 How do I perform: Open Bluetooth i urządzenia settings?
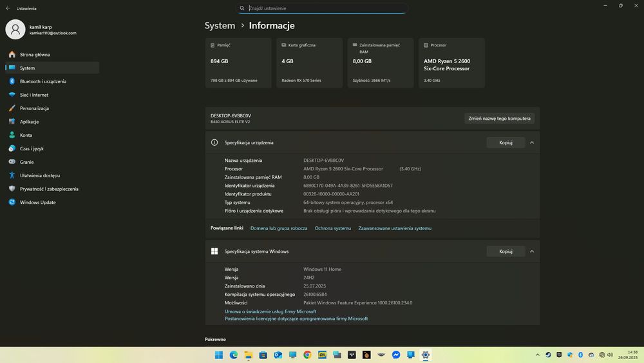[52, 81]
